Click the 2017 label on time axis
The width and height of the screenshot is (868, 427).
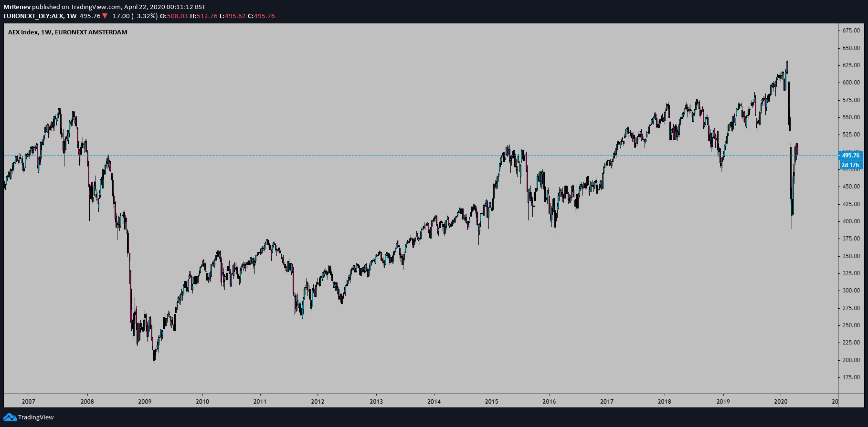[x=607, y=402]
